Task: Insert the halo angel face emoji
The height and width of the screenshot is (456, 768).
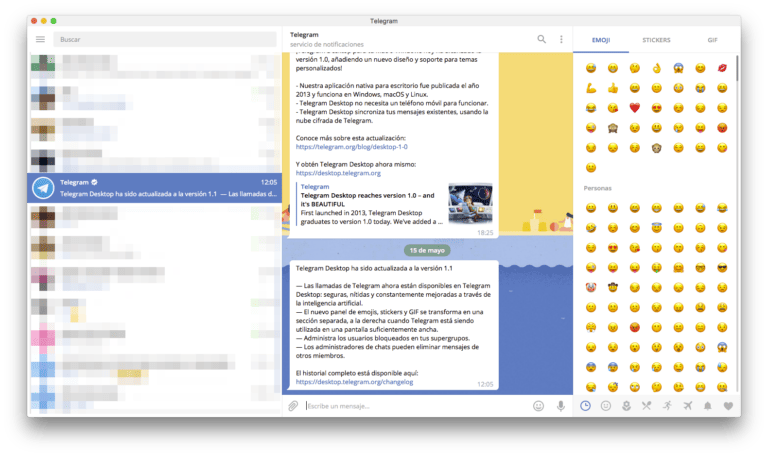Action: click(657, 228)
